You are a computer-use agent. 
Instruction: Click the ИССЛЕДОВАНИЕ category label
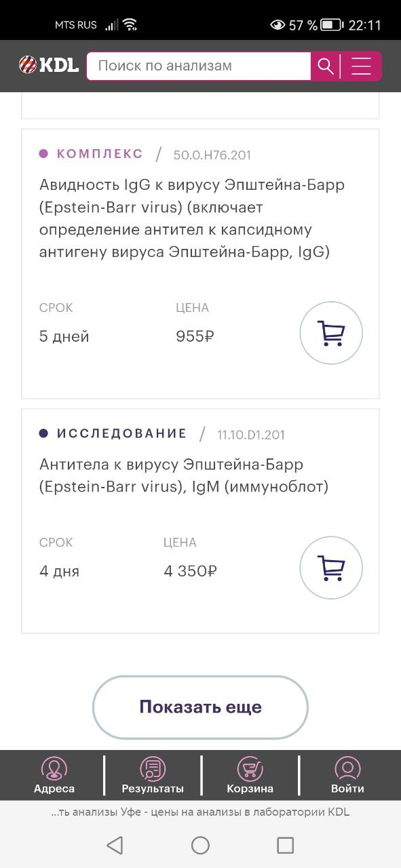121,433
